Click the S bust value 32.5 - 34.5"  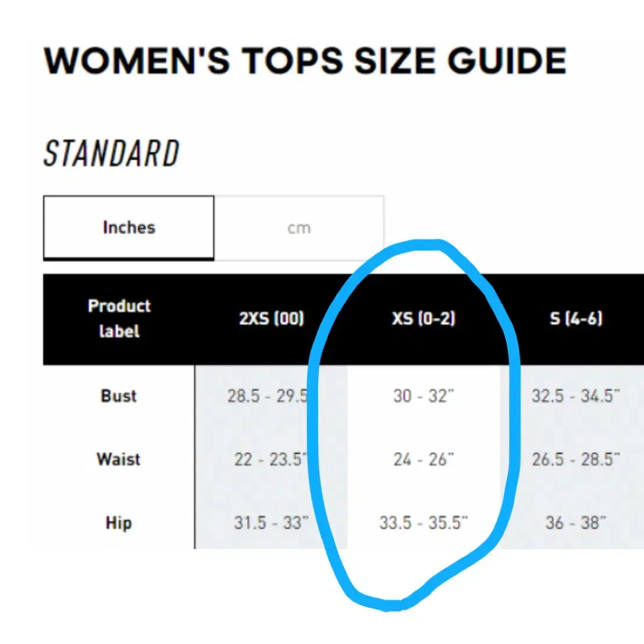tap(576, 396)
